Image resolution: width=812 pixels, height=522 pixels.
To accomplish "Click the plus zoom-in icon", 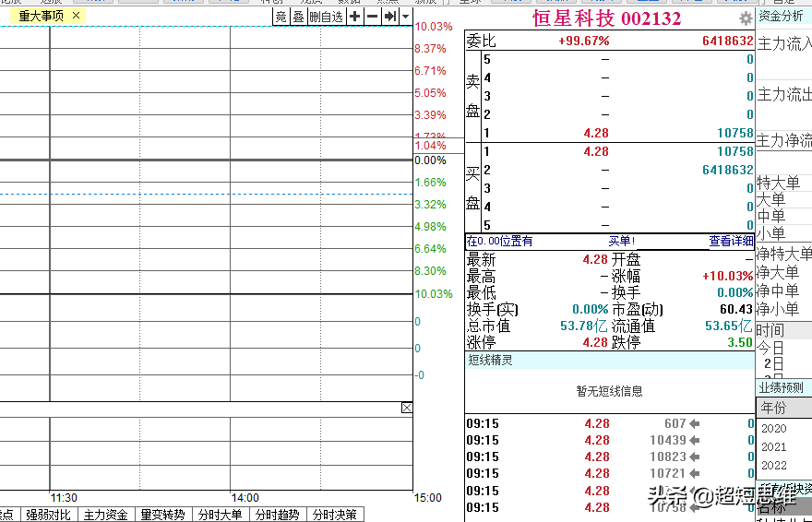I will (354, 18).
